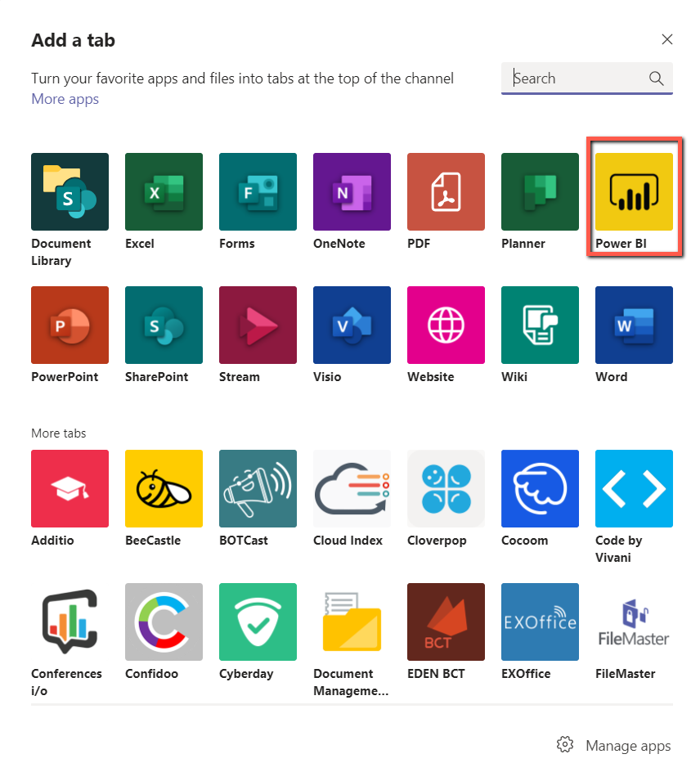This screenshot has height=781, width=700.
Task: Open the Planner app tile
Action: [x=540, y=191]
